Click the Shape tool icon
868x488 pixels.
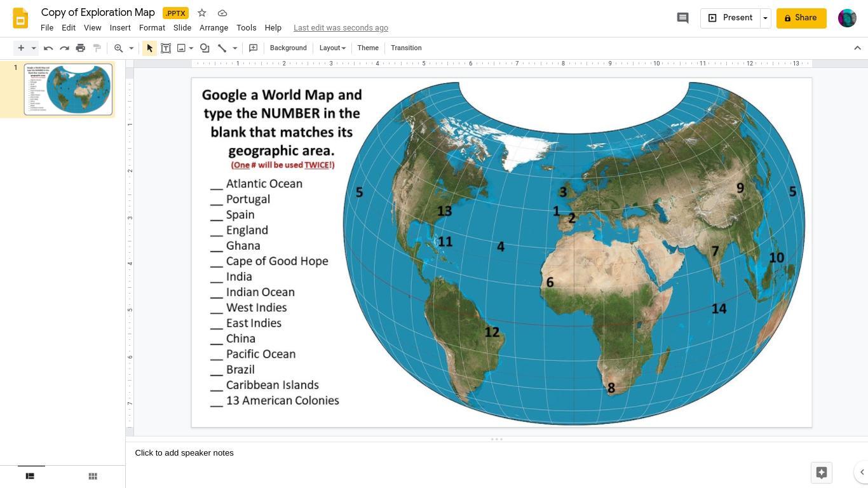pos(205,48)
